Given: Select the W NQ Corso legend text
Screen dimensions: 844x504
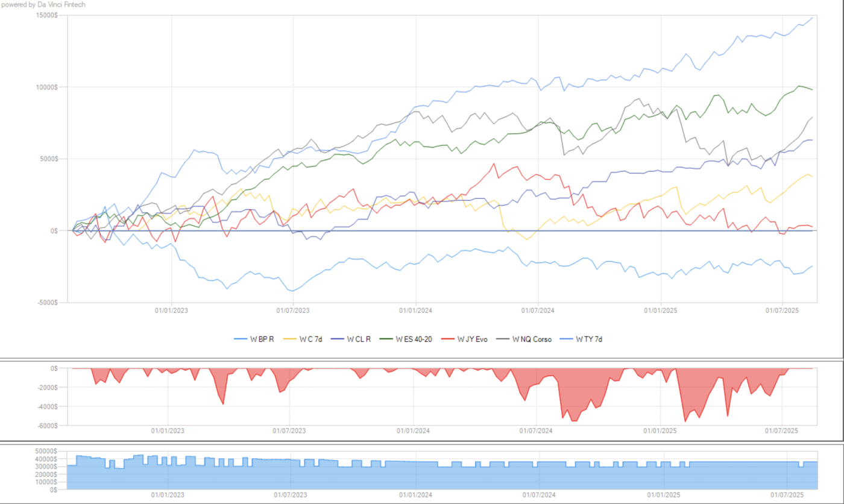Looking at the screenshot, I should (x=532, y=339).
